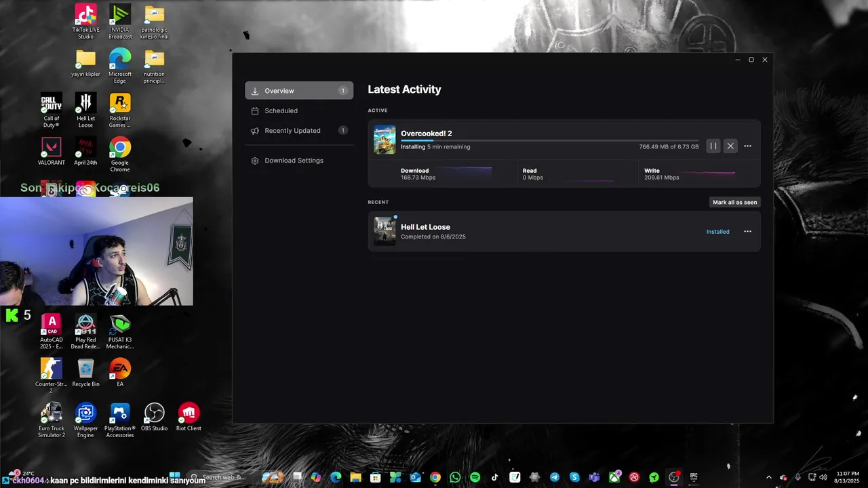Select the Google Chrome desktop shortcut
The image size is (868, 488).
pyautogui.click(x=120, y=155)
